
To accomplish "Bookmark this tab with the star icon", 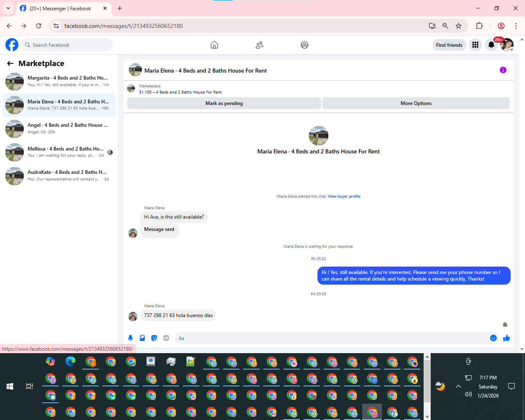I will click(459, 26).
